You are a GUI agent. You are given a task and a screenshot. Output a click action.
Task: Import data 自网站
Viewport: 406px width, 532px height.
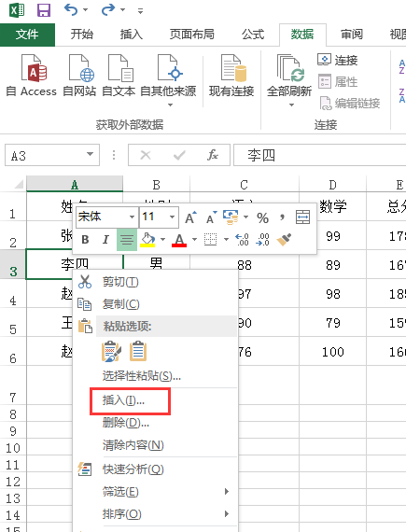[79, 76]
